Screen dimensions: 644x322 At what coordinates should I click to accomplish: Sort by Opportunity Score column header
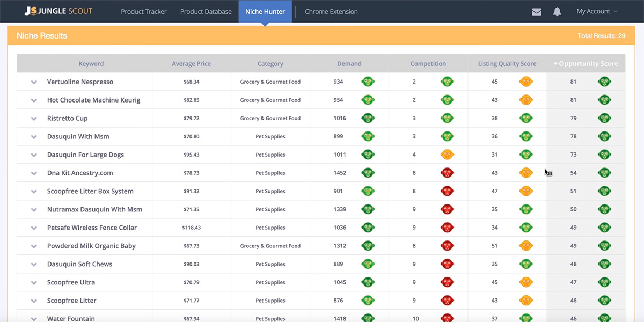click(586, 63)
